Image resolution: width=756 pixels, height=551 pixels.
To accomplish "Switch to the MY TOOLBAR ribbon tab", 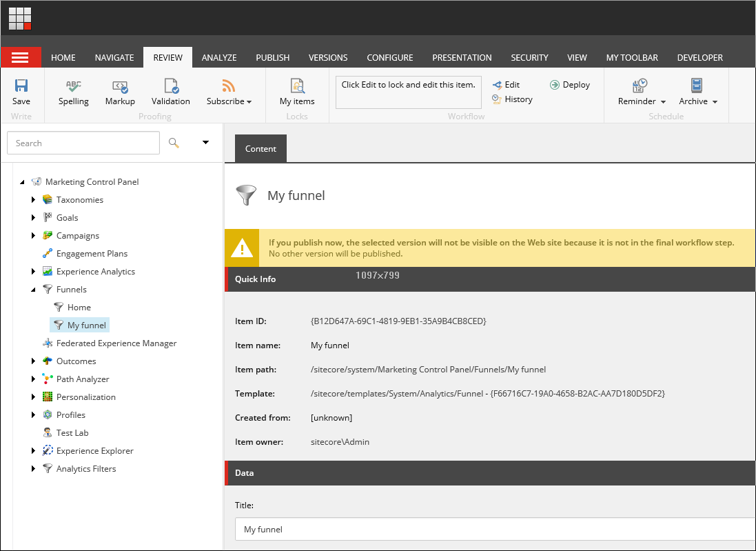I will coord(632,57).
